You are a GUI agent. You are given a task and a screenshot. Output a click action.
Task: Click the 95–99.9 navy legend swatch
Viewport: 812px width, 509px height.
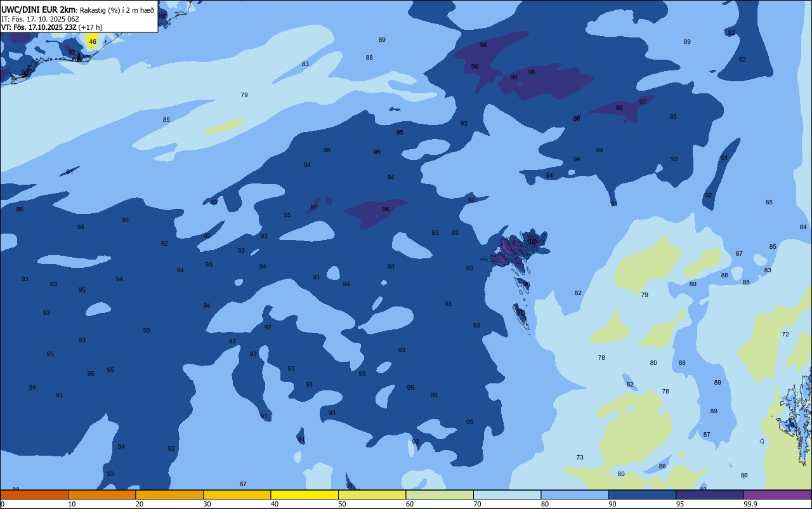click(x=710, y=494)
